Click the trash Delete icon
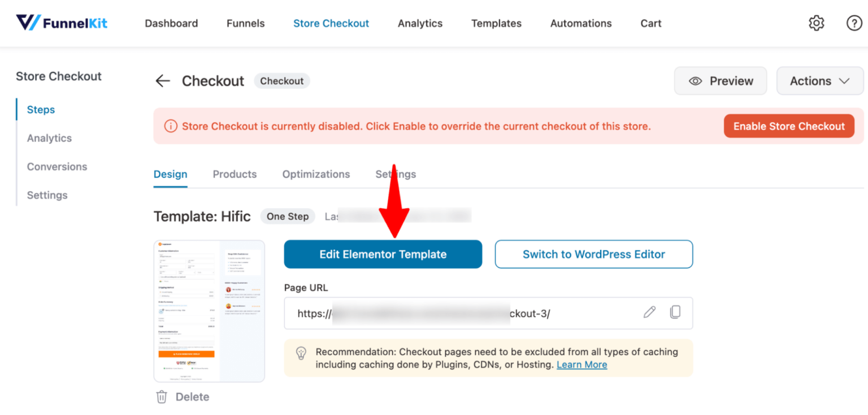868x415 pixels. click(x=162, y=397)
